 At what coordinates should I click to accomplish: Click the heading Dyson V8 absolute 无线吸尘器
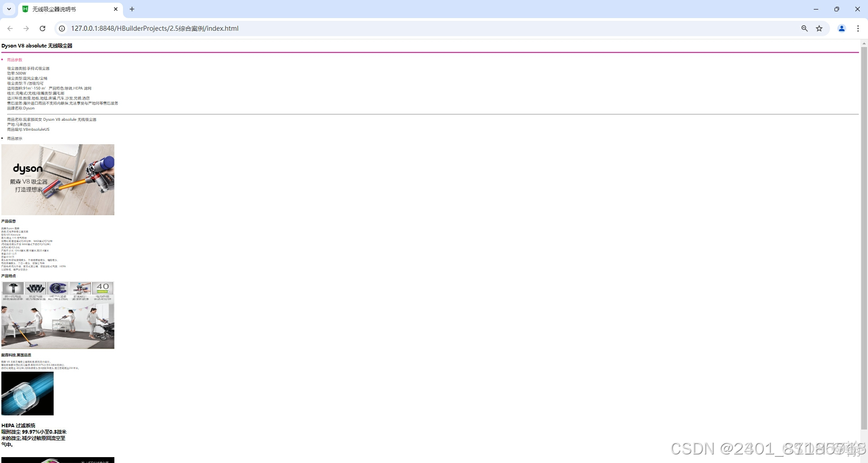[x=37, y=46]
